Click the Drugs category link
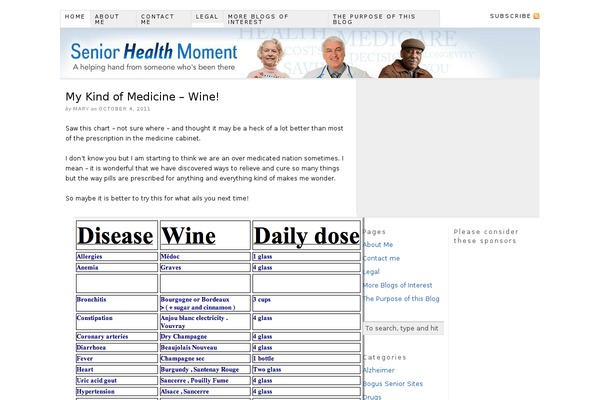600x400 pixels. coord(372,397)
